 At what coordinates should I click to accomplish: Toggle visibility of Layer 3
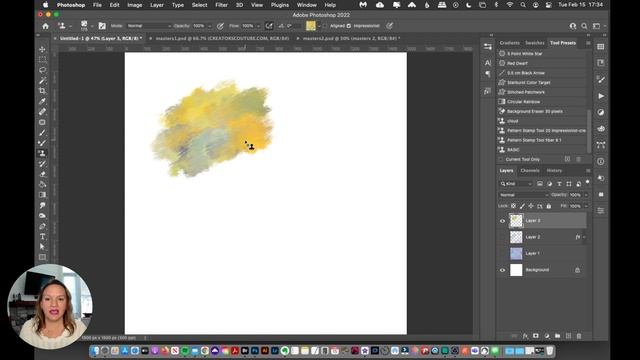tap(502, 221)
